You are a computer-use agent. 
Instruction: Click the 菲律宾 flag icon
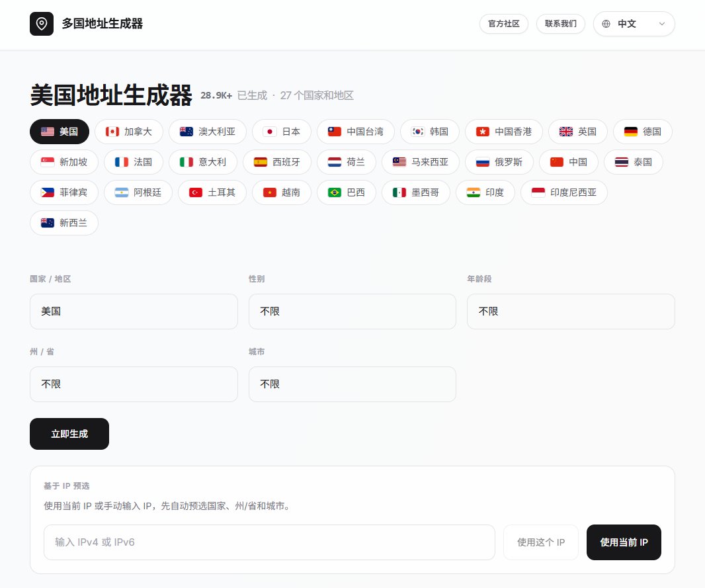pos(47,192)
